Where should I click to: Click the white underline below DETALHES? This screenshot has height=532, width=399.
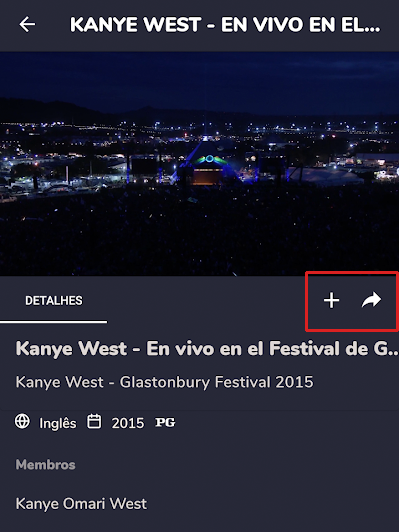click(53, 322)
